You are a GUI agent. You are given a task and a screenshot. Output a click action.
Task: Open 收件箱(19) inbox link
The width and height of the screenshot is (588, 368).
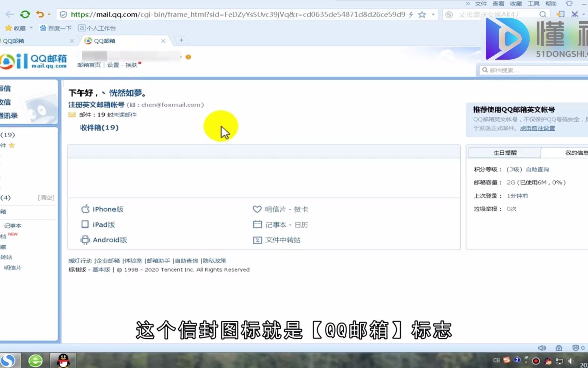tap(99, 127)
